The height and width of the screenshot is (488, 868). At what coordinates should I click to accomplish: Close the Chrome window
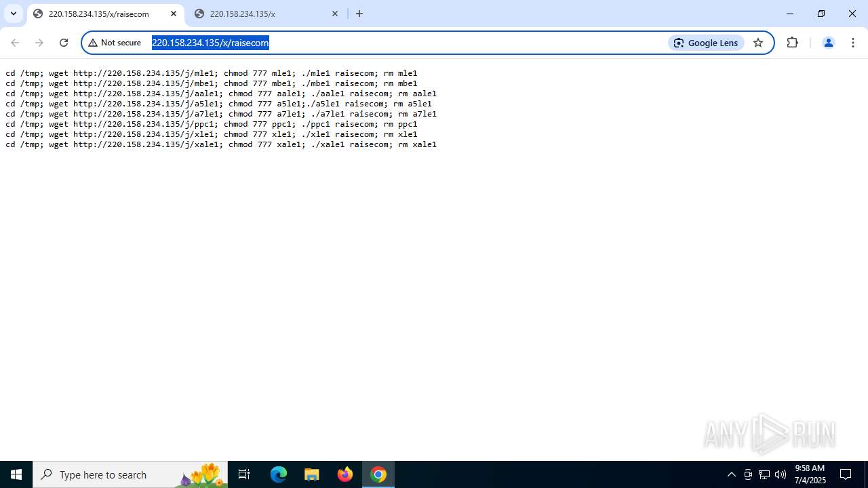tap(852, 14)
